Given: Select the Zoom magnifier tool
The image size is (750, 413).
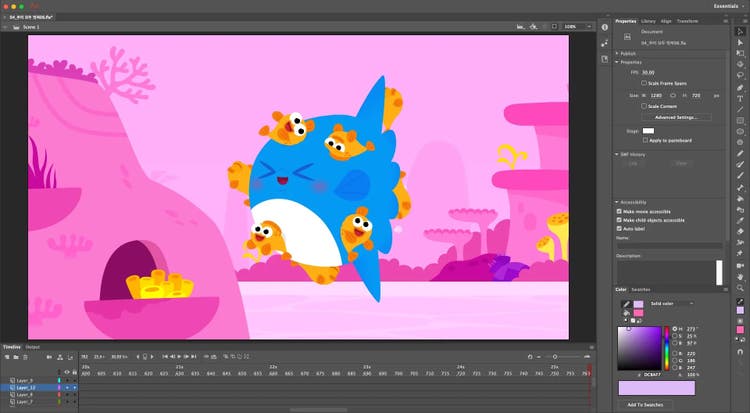Looking at the screenshot, I should pyautogui.click(x=740, y=288).
